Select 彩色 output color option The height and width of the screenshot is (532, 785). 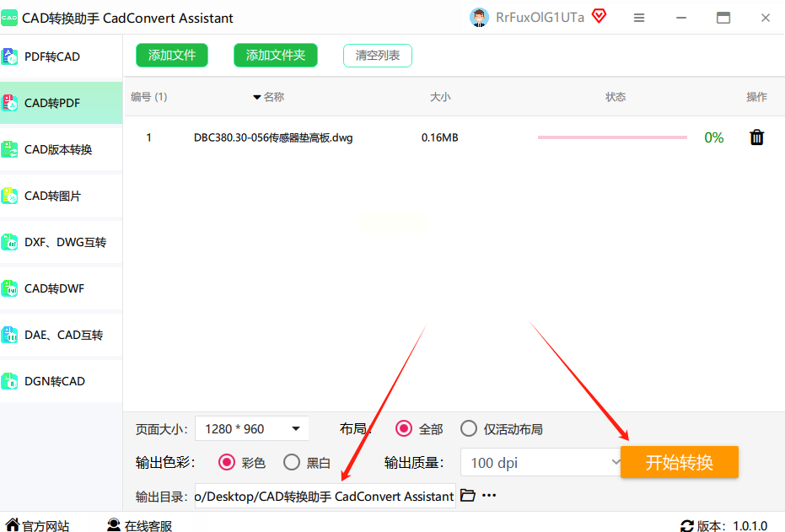click(x=227, y=462)
